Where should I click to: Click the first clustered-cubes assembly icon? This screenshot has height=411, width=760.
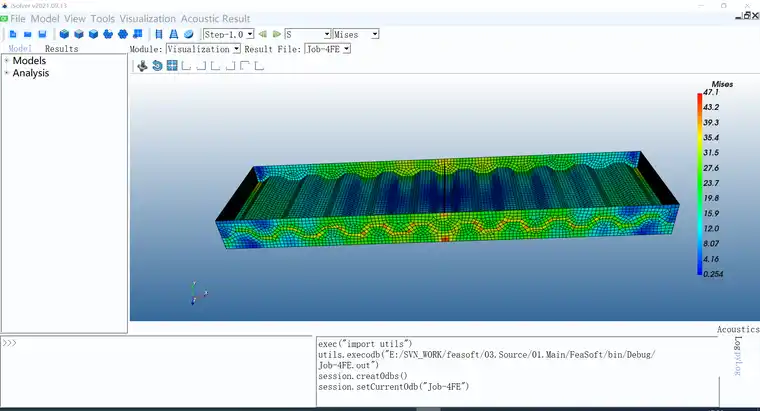108,34
